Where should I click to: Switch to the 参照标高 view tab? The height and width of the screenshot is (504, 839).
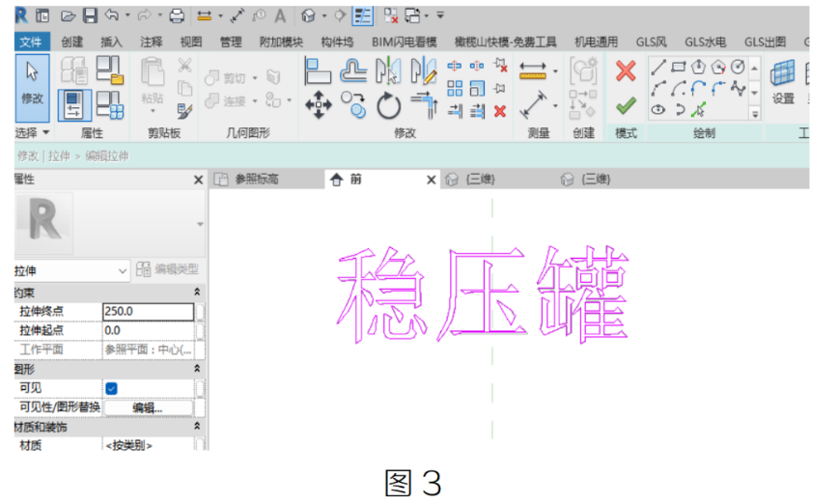[x=257, y=180]
